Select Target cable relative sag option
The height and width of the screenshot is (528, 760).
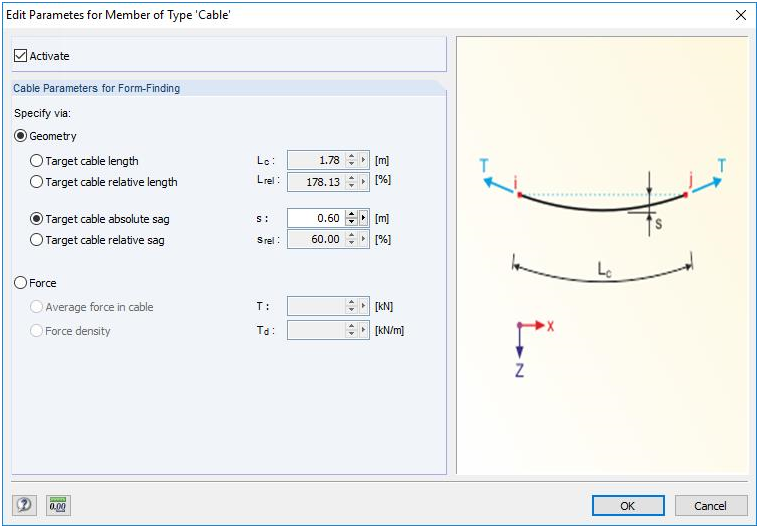tap(37, 240)
